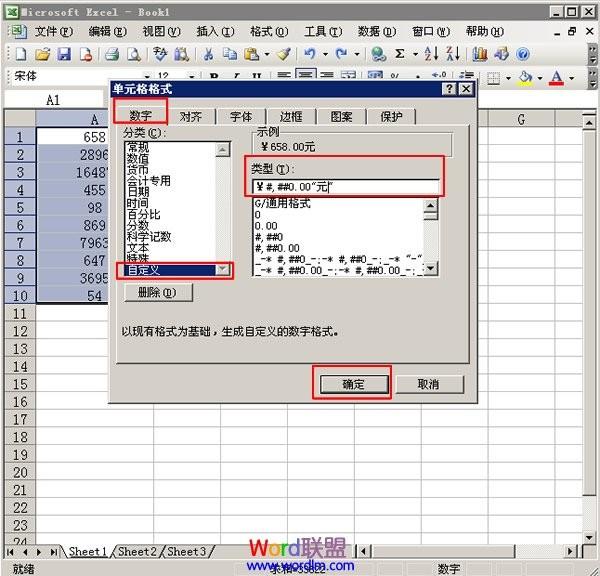Viewport: 600px width, 576px height.
Task: Open the 格式 menu
Action: click(x=269, y=31)
